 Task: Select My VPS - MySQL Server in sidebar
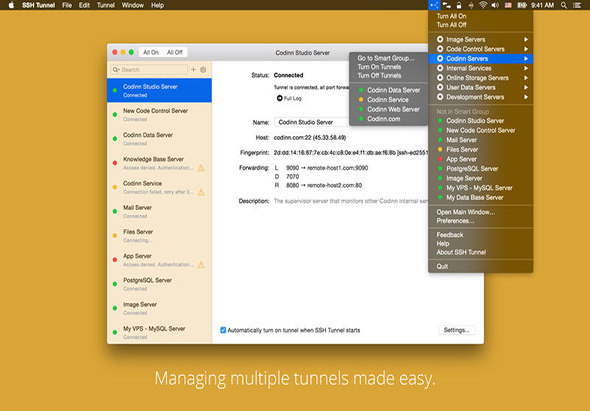(x=160, y=332)
